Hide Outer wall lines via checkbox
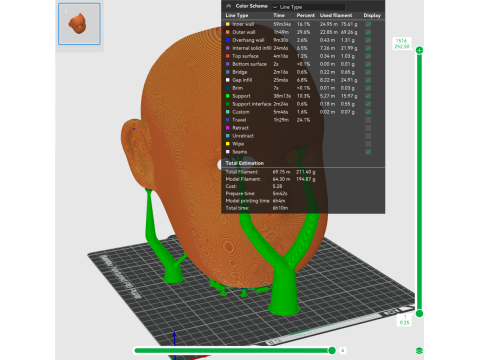The height and width of the screenshot is (360, 480). coord(368,32)
